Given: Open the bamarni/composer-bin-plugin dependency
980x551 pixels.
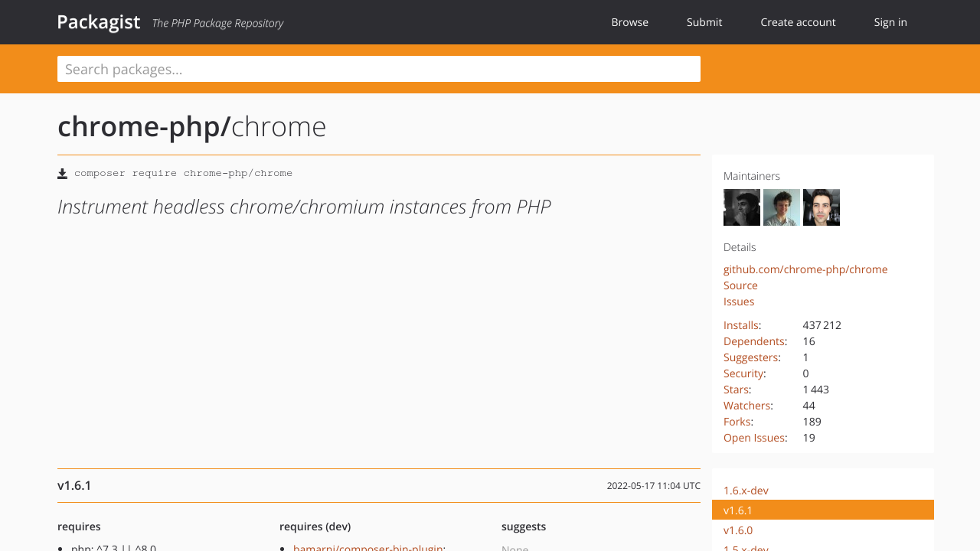Looking at the screenshot, I should [368, 548].
